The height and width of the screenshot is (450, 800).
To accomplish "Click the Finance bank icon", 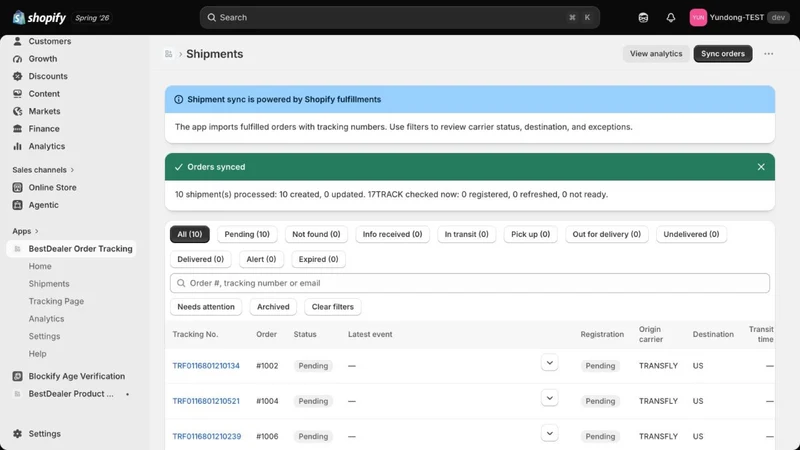I will coord(17,129).
